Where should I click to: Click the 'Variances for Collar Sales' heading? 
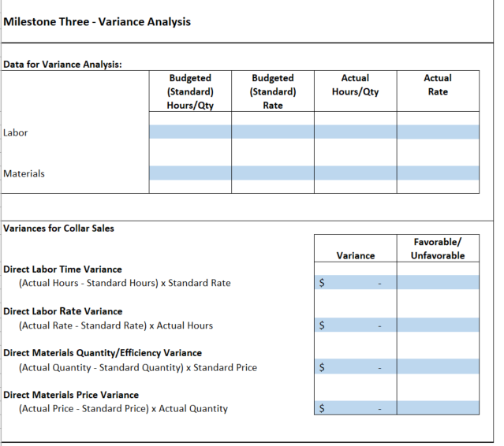[58, 229]
